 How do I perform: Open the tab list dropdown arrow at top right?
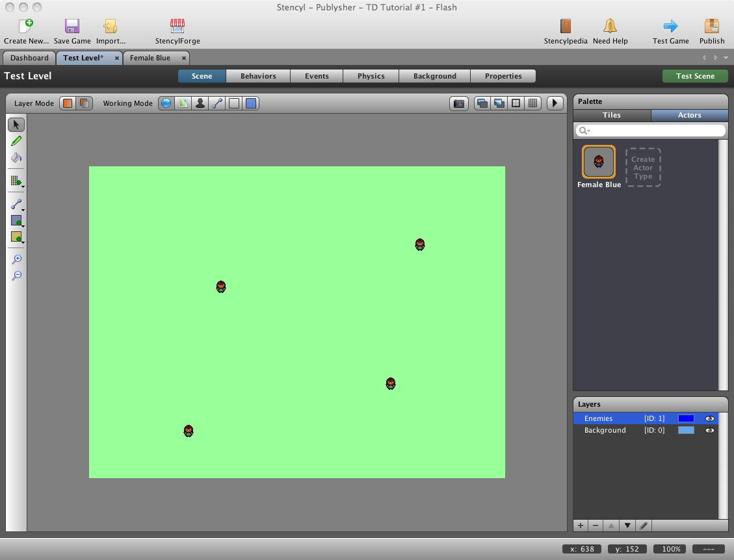coord(726,58)
